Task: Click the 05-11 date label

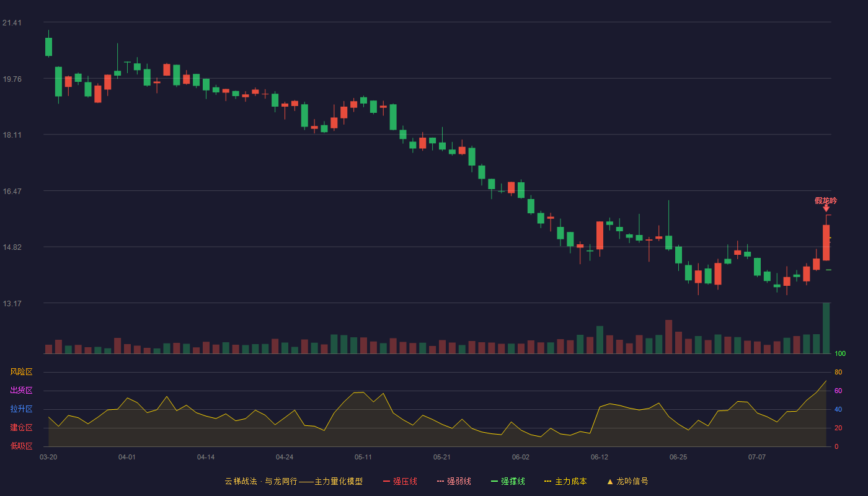Action: click(363, 457)
